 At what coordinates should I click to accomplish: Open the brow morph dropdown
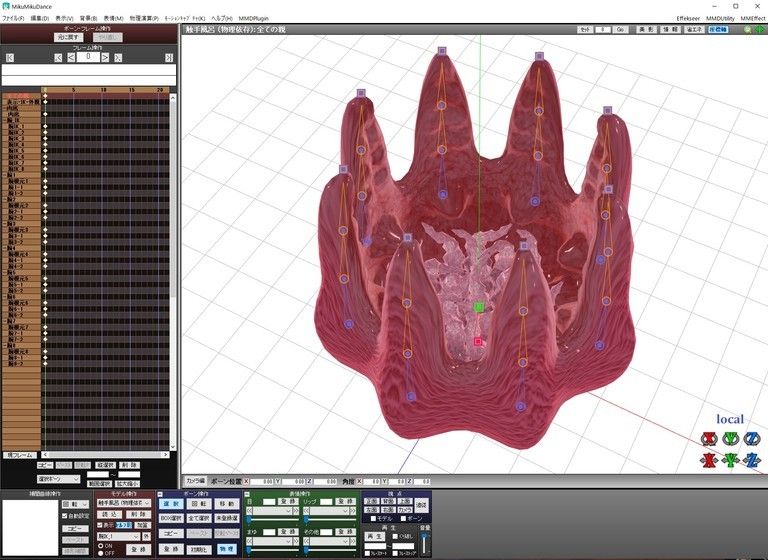(272, 541)
